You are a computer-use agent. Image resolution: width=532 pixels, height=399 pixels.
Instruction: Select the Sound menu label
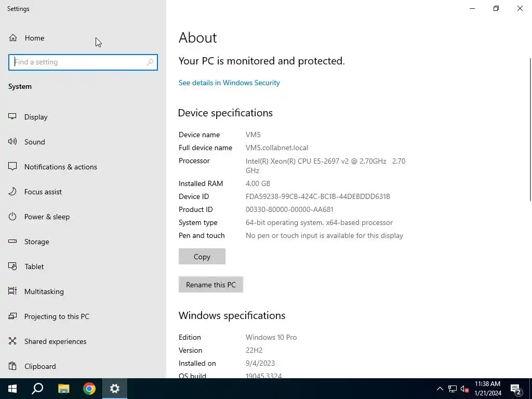35,142
